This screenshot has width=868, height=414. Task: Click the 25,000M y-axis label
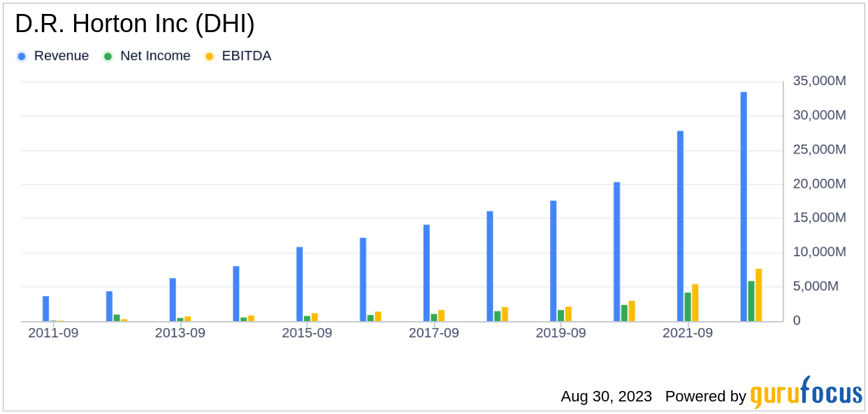(819, 150)
